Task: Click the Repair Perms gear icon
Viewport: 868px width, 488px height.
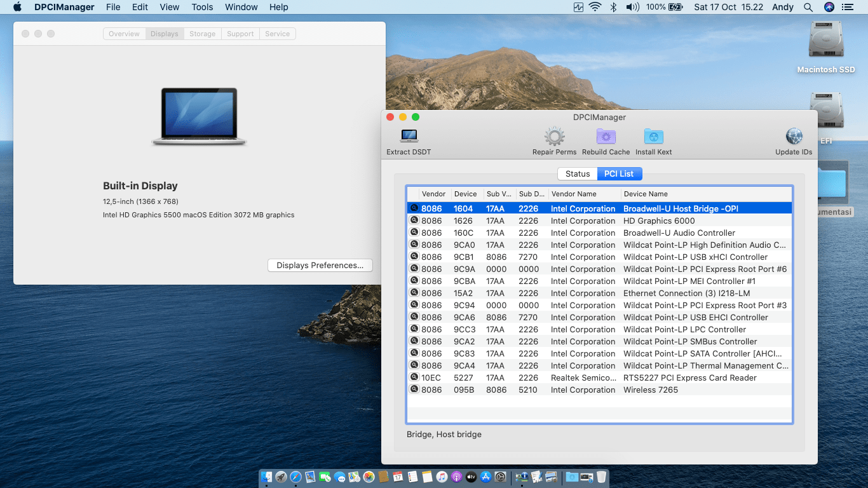Action: (x=554, y=136)
